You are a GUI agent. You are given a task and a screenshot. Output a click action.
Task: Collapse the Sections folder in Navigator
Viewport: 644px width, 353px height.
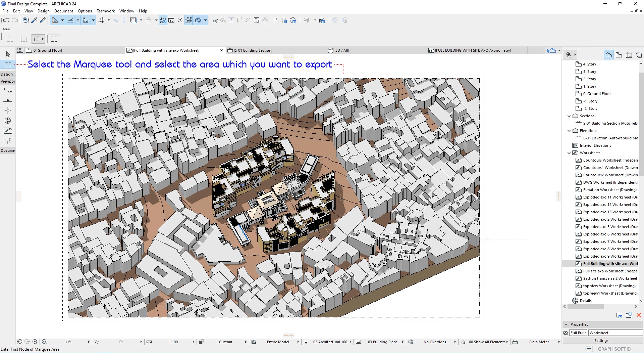coord(569,116)
